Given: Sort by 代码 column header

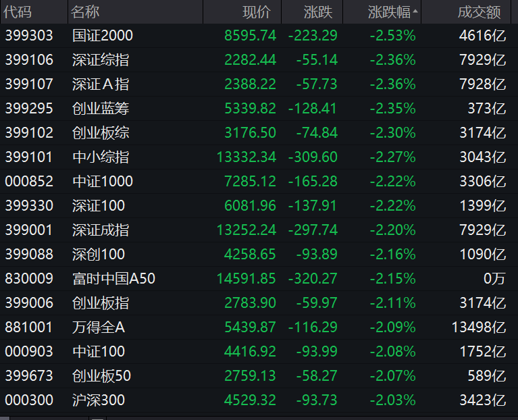Looking at the screenshot, I should pyautogui.click(x=18, y=12).
